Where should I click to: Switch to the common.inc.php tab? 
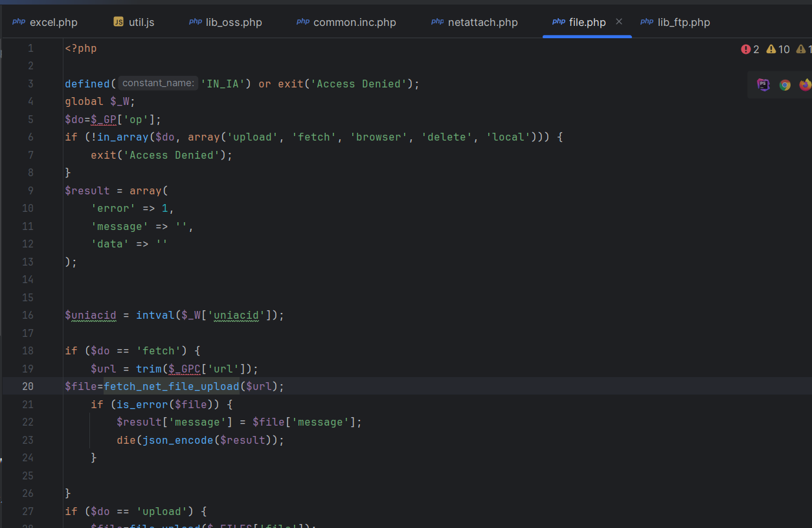[x=346, y=22]
